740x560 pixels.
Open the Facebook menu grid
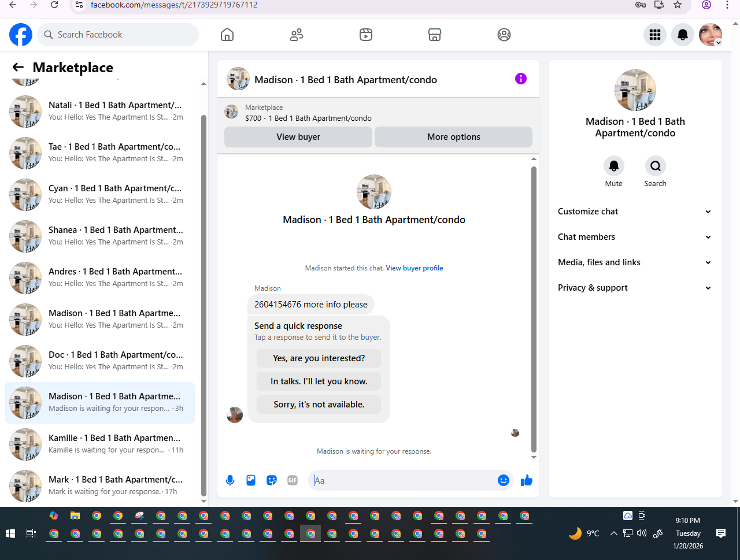click(655, 35)
